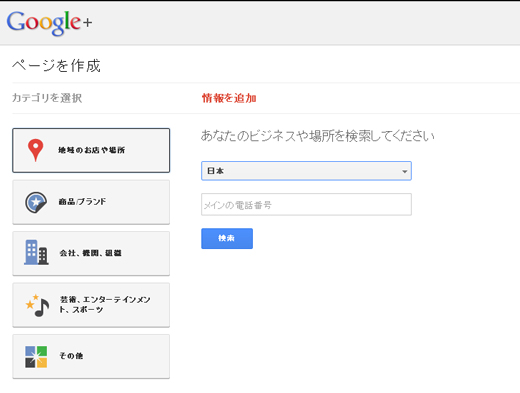520x393 pixels.
Task: Click the blue 検索 search button
Action: (x=227, y=238)
